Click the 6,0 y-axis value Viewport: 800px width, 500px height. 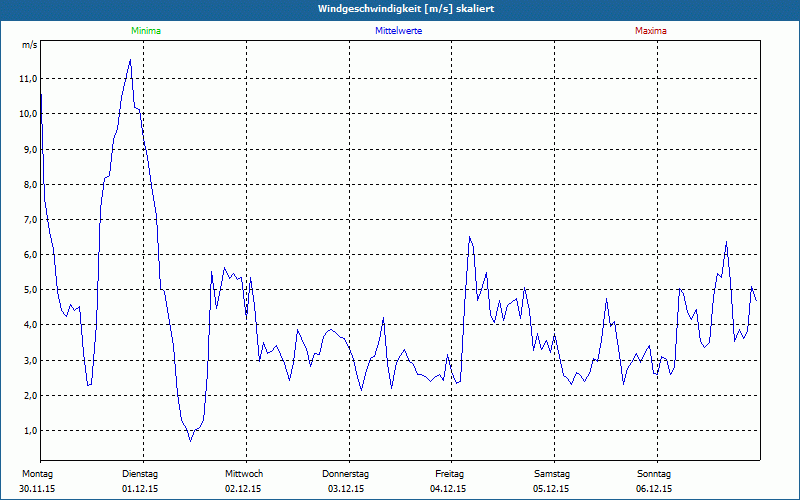(x=30, y=255)
